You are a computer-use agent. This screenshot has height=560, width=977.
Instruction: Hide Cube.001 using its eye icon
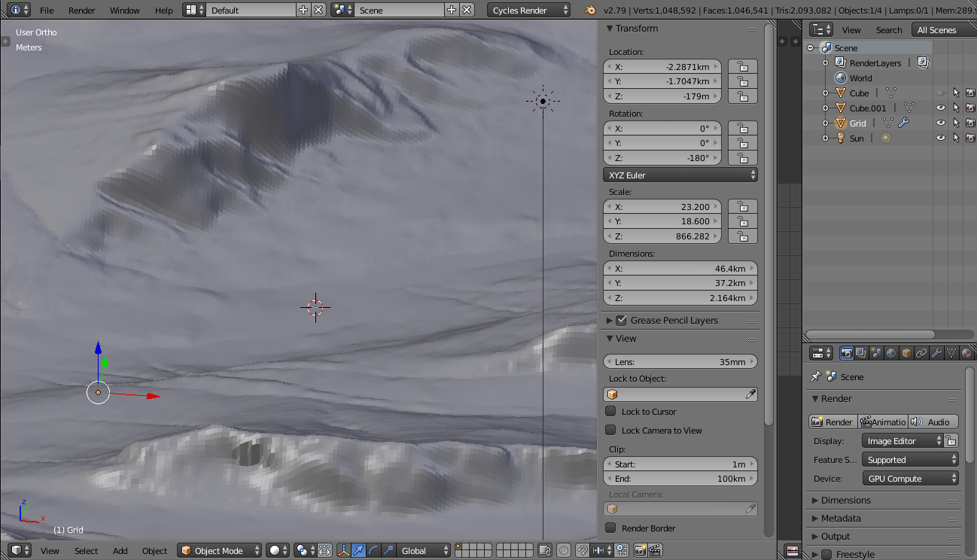[x=941, y=108]
